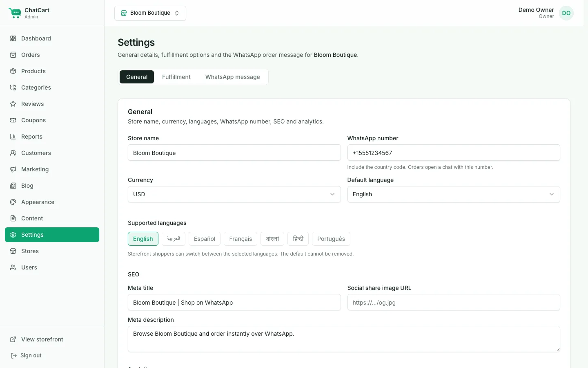The height and width of the screenshot is (368, 588).
Task: Enable Arabic as a supported language
Action: (173, 239)
